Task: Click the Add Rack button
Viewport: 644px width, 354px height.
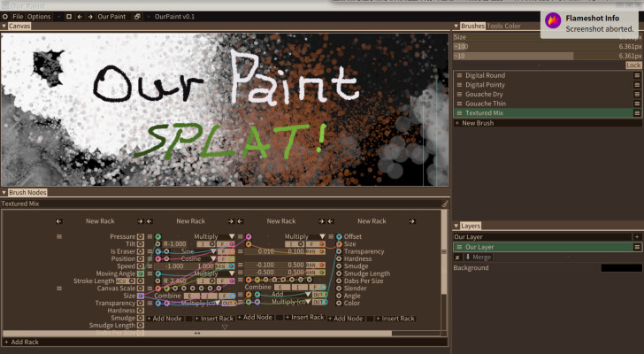Action: point(224,342)
